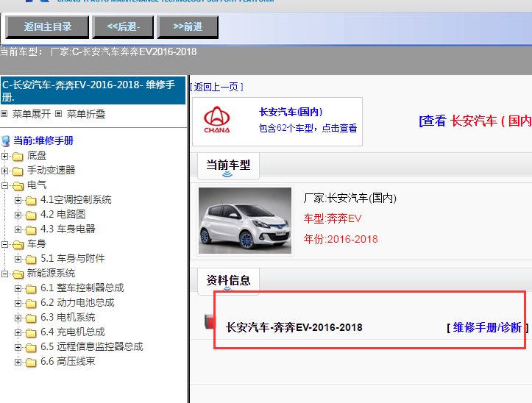Collapse the 车身 tree node
The height and width of the screenshot is (403, 532).
4,244
